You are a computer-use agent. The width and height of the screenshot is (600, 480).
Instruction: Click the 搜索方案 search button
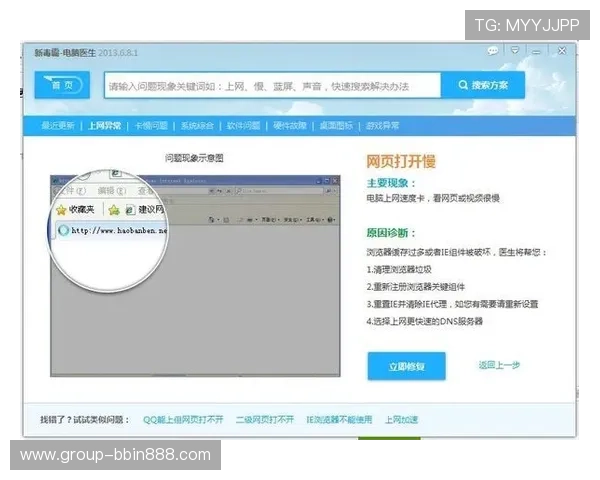point(483,85)
